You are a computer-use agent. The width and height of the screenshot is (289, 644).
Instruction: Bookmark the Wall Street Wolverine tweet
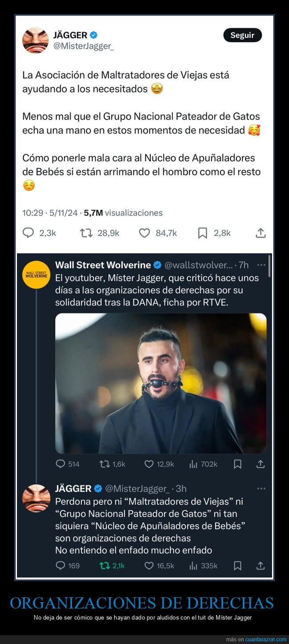pos(237,464)
